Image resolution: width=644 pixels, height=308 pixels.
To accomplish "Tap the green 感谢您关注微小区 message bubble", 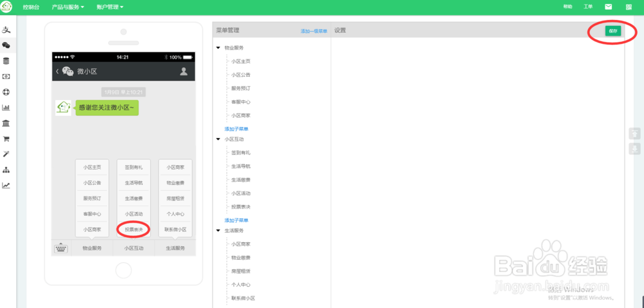I will tap(107, 108).
